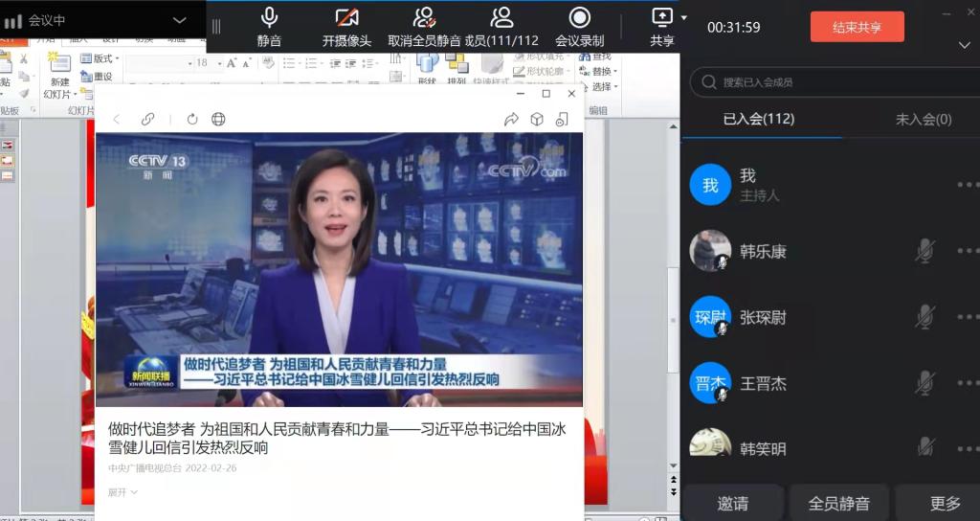Click 取消全员静音 in the meeting toolbar
Viewport: 980px width, 521px height.
click(424, 18)
